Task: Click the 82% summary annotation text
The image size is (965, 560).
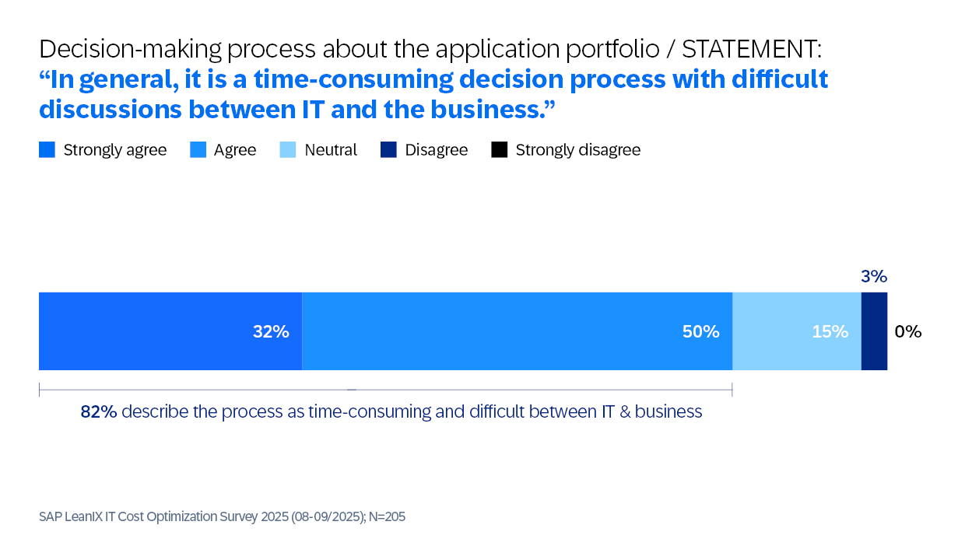Action: 391,411
